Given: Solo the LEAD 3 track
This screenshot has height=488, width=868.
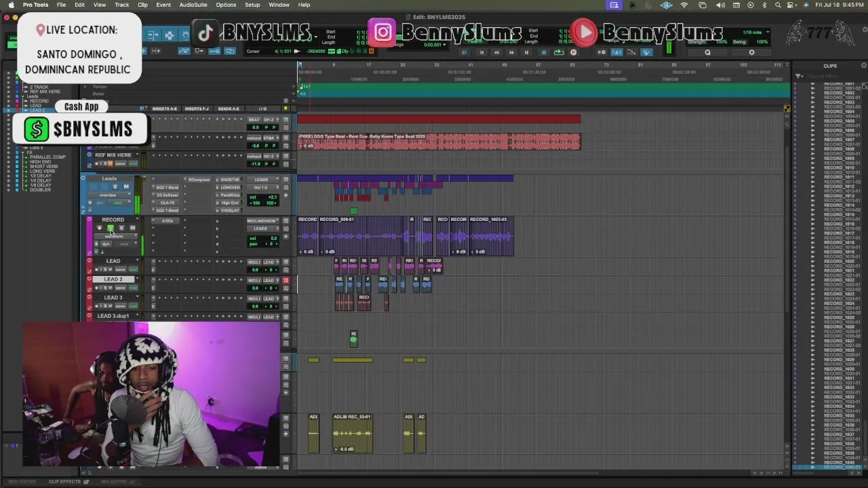Looking at the screenshot, I should 105,306.
